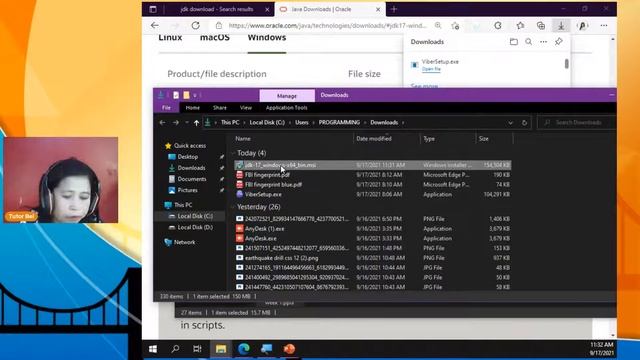Select ViberSetup.exe in the file list
This screenshot has width=640, height=360.
(263, 194)
